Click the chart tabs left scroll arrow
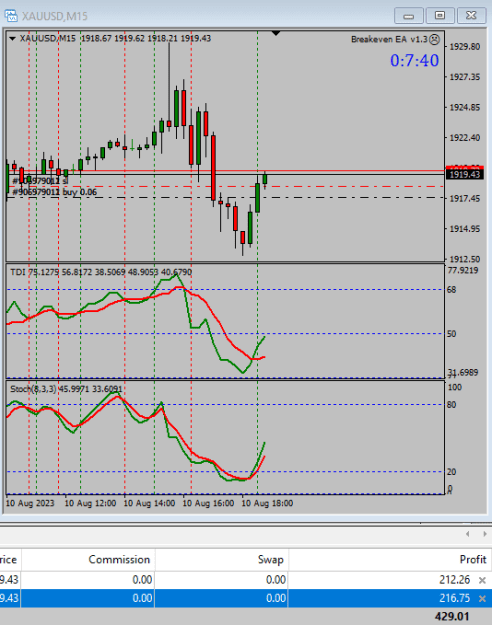This screenshot has width=492, height=625. click(468, 534)
